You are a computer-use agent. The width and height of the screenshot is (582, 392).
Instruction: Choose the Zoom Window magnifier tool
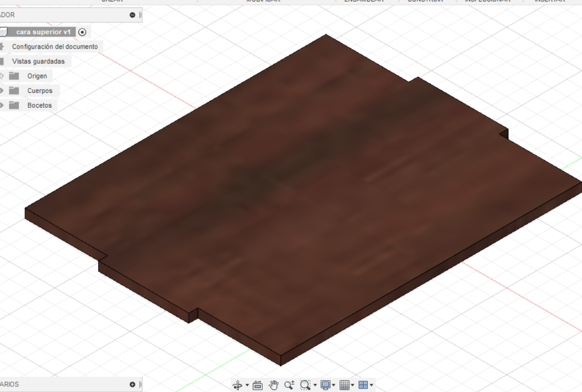(305, 385)
